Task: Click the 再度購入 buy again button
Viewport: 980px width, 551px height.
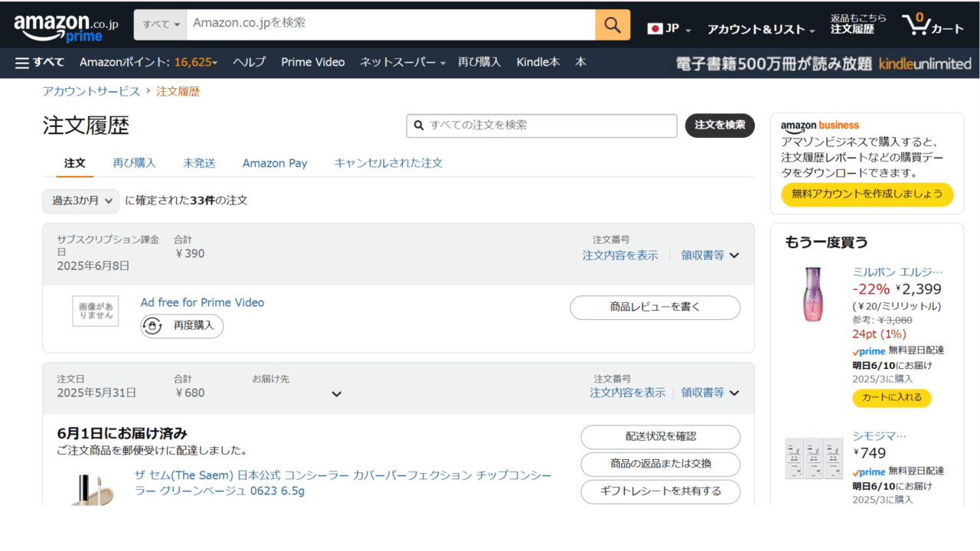Action: (x=182, y=326)
